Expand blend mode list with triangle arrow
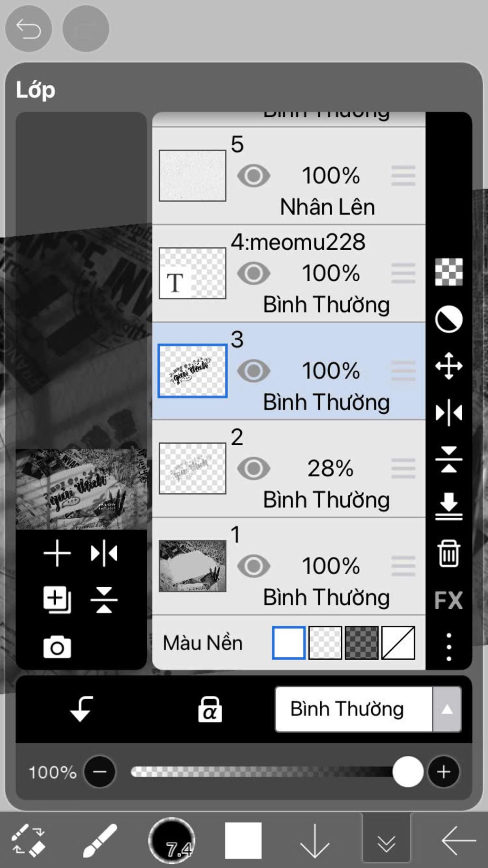The width and height of the screenshot is (488, 868). (x=447, y=709)
